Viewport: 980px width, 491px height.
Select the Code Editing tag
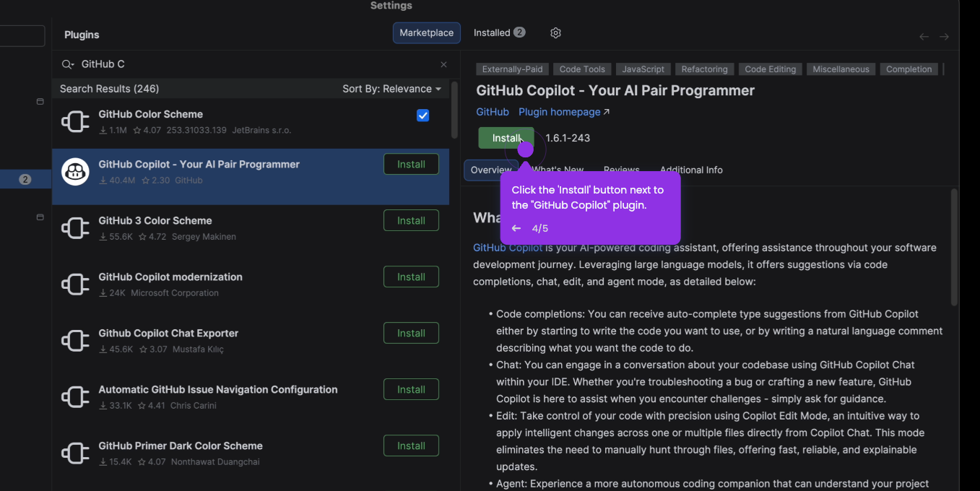[770, 69]
